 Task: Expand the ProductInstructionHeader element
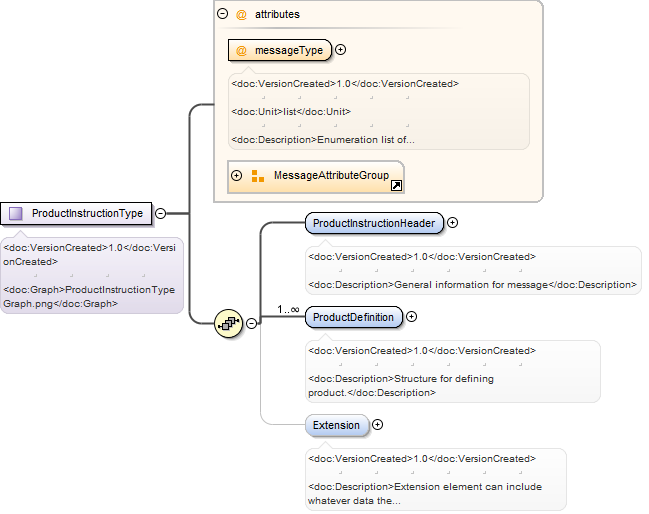click(453, 223)
